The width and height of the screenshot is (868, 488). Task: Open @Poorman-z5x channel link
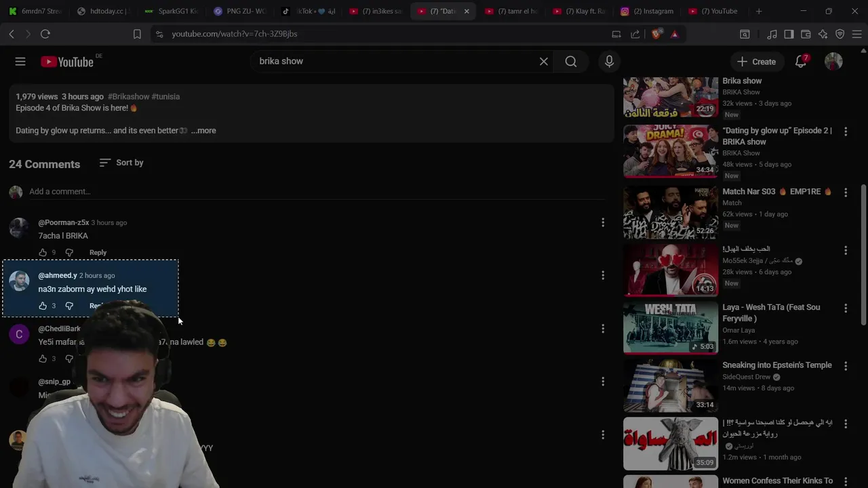point(64,222)
